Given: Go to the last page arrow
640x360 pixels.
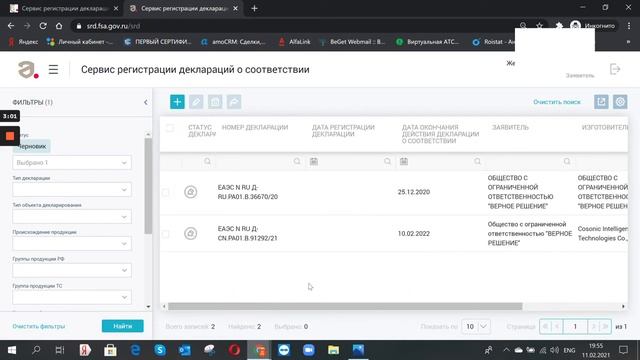Looking at the screenshot, I should pyautogui.click(x=605, y=327).
